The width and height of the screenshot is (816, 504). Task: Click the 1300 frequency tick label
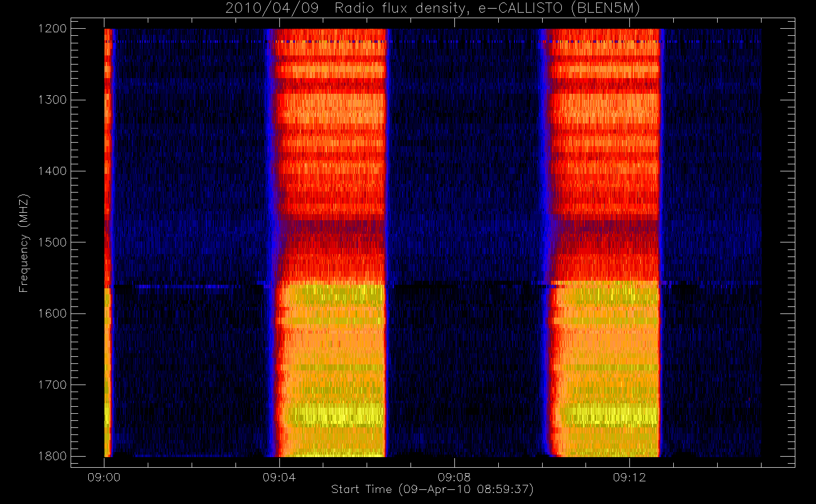point(53,100)
